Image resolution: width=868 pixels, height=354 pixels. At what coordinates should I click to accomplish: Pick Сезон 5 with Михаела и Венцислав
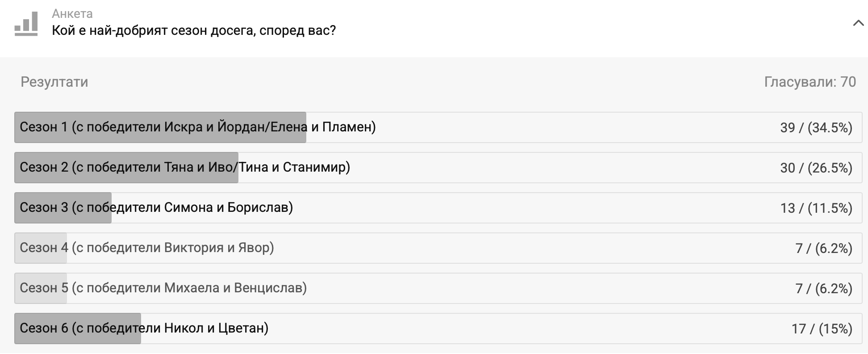pos(163,288)
